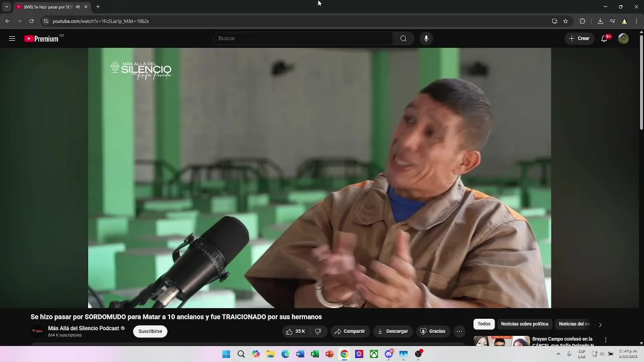The height and width of the screenshot is (362, 644).
Task: Open Más Allá del Silencio channel avatar
Action: click(37, 331)
